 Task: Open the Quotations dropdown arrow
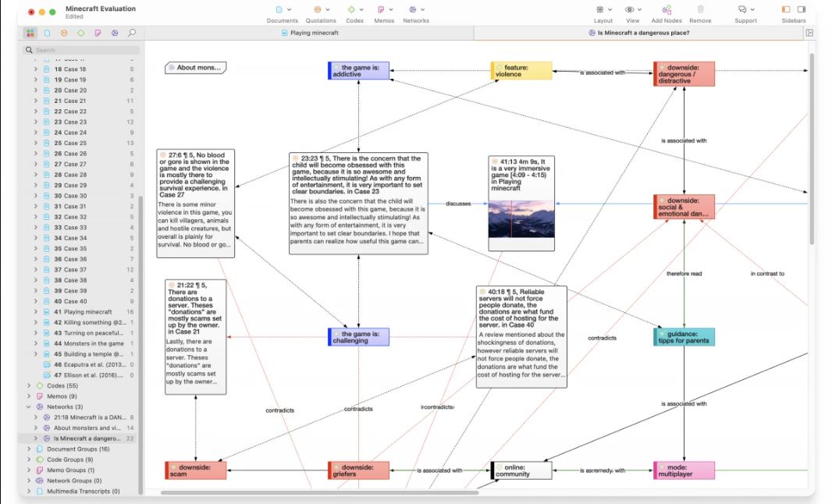pos(328,9)
